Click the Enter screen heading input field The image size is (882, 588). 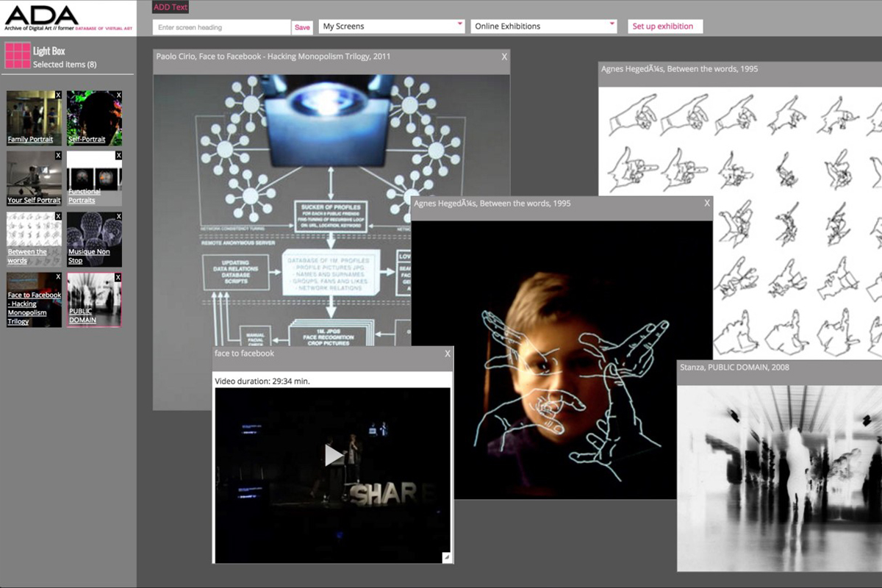(220, 26)
